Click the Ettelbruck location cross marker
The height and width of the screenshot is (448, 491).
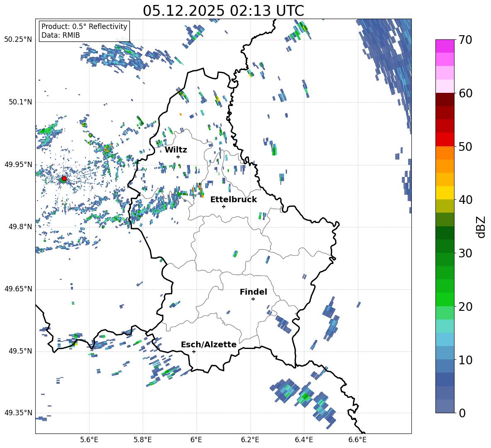point(224,206)
